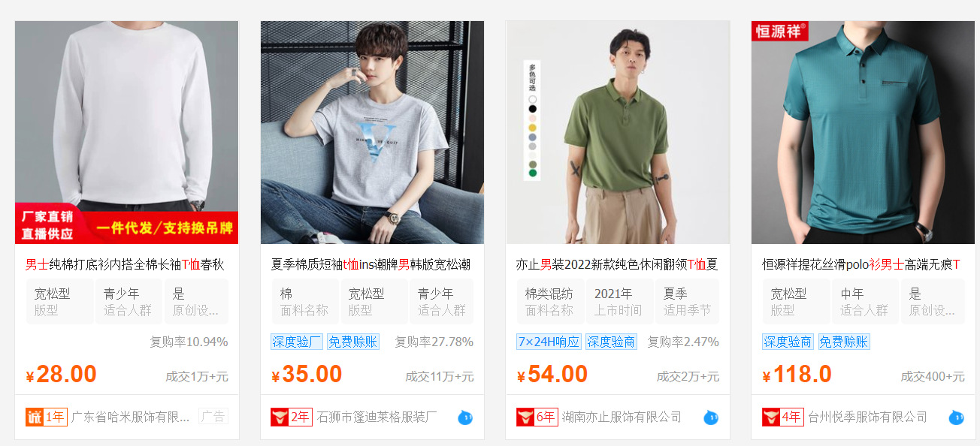
Task: Open title 恒源祥提花丝滑polo衫男士高端无痕T
Action: pos(861,264)
